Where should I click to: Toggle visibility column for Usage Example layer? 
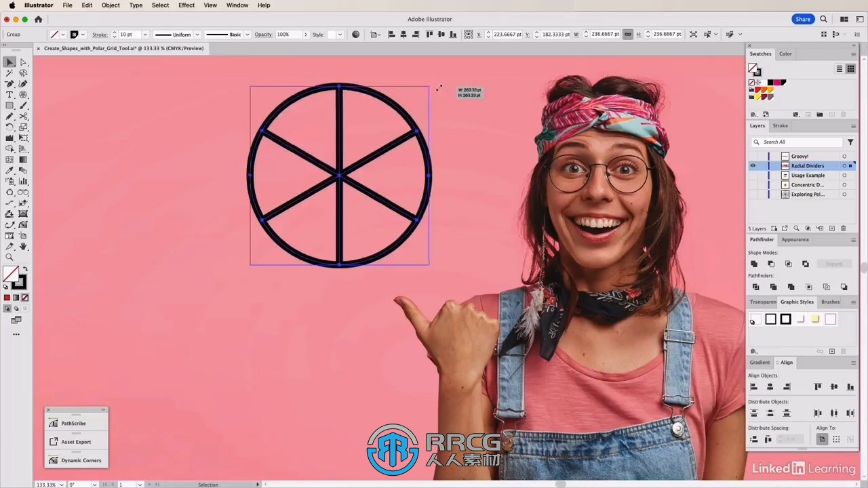(753, 175)
